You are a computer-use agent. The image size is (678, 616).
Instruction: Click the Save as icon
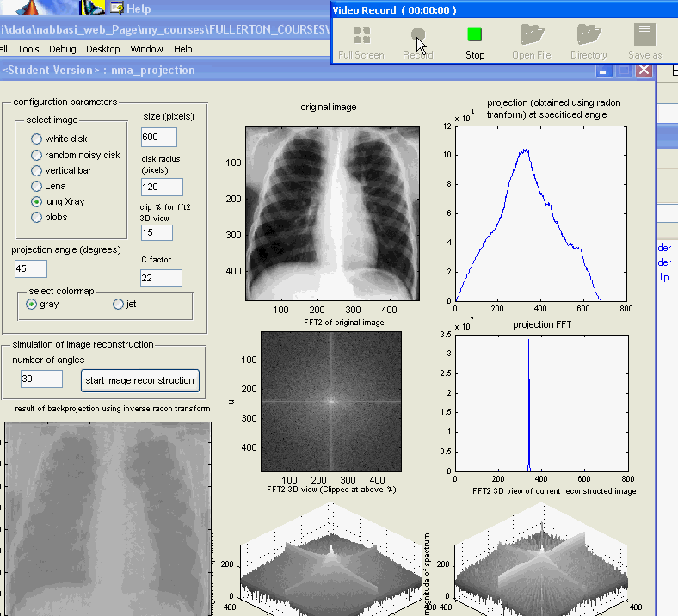(x=644, y=35)
